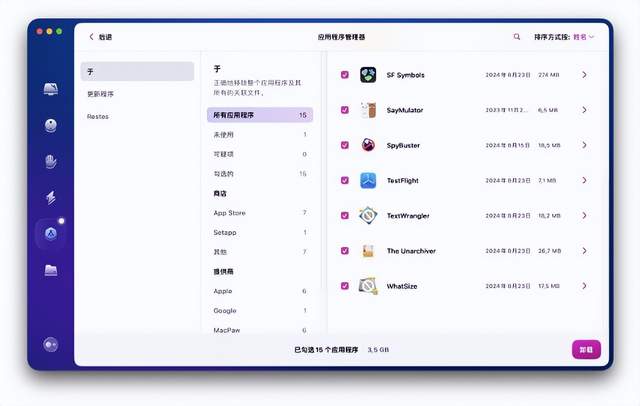The height and width of the screenshot is (406, 640).
Task: Select the Setapp filter
Action: tap(260, 232)
